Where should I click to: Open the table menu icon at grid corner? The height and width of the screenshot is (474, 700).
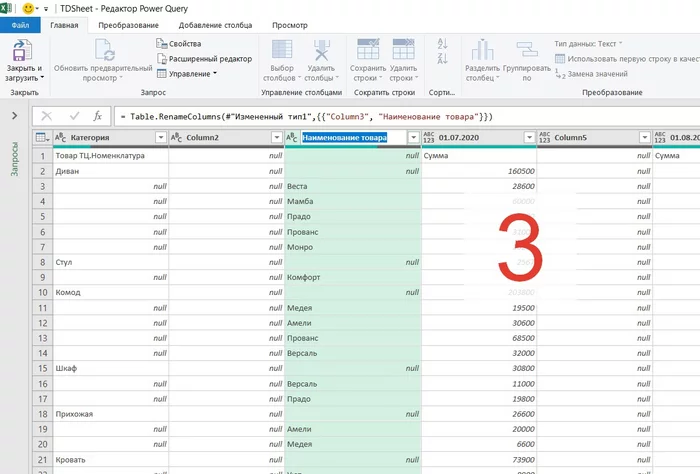click(42, 137)
